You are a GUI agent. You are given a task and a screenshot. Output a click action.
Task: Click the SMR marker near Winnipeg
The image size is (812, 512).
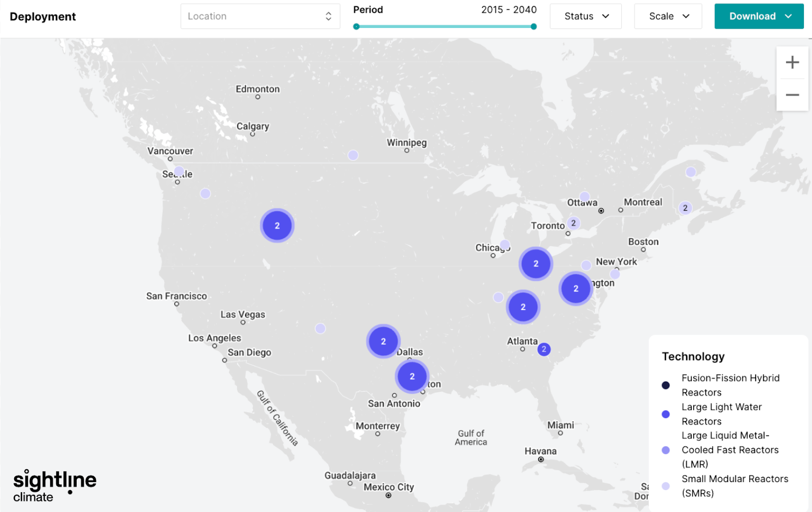[353, 155]
